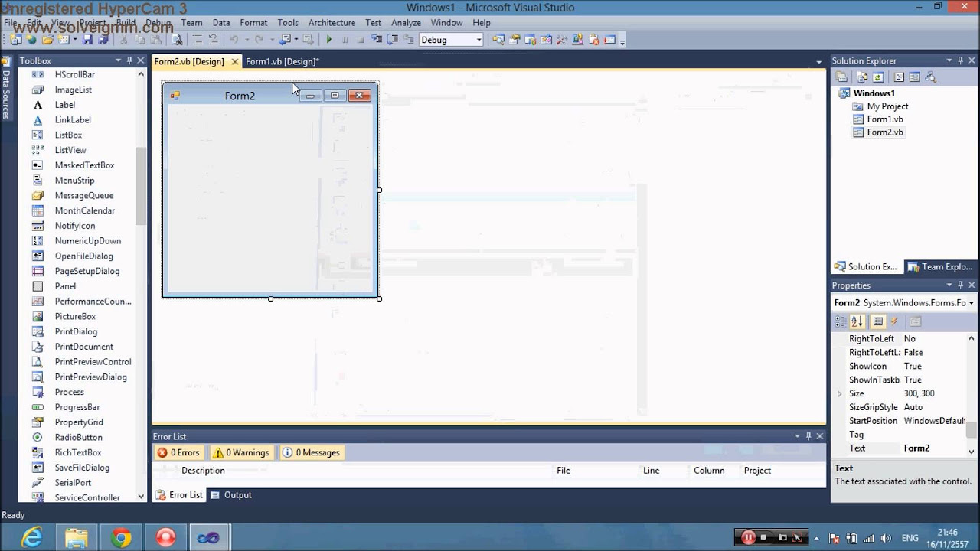This screenshot has height=551, width=980.
Task: Select Form1.vb in Solution Explorer
Action: [x=884, y=119]
